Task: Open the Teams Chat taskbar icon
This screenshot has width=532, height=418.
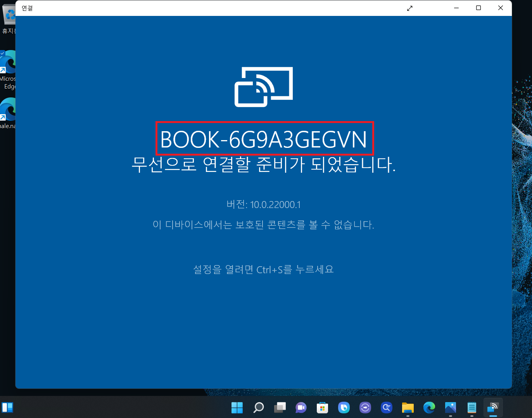Action: click(x=301, y=408)
